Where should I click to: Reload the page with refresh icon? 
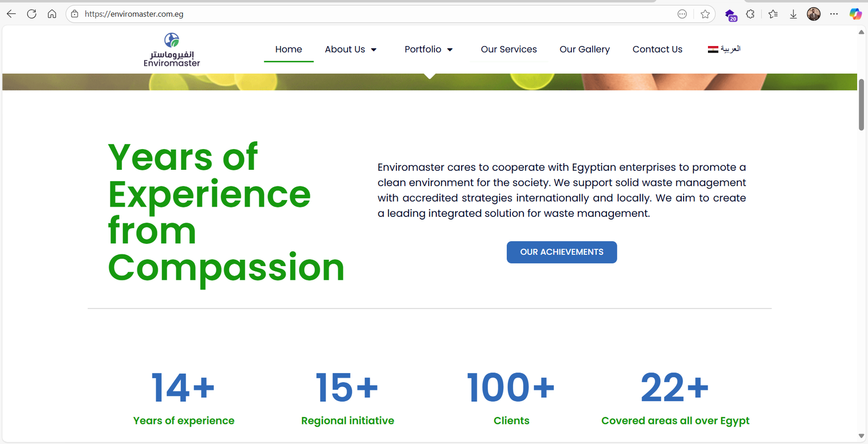coord(31,14)
